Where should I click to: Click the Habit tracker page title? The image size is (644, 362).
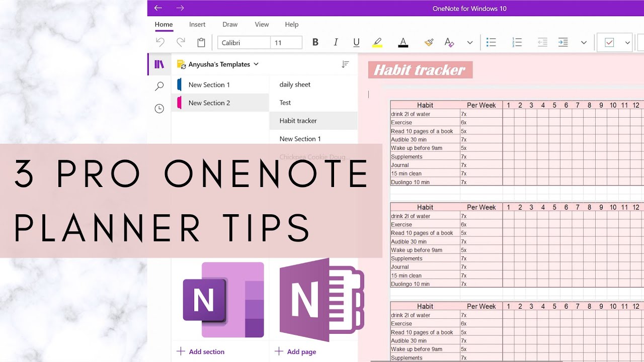coord(420,70)
